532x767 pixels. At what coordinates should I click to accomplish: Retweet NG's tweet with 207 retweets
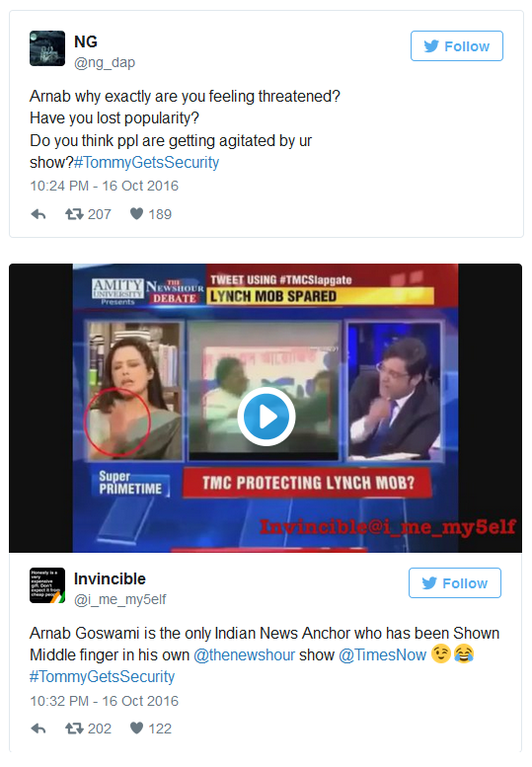click(x=88, y=214)
